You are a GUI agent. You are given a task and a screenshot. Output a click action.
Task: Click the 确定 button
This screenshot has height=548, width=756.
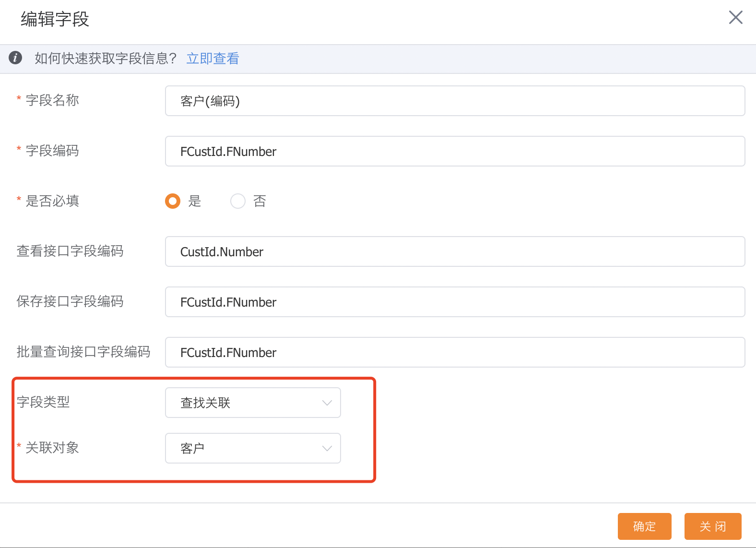point(644,526)
